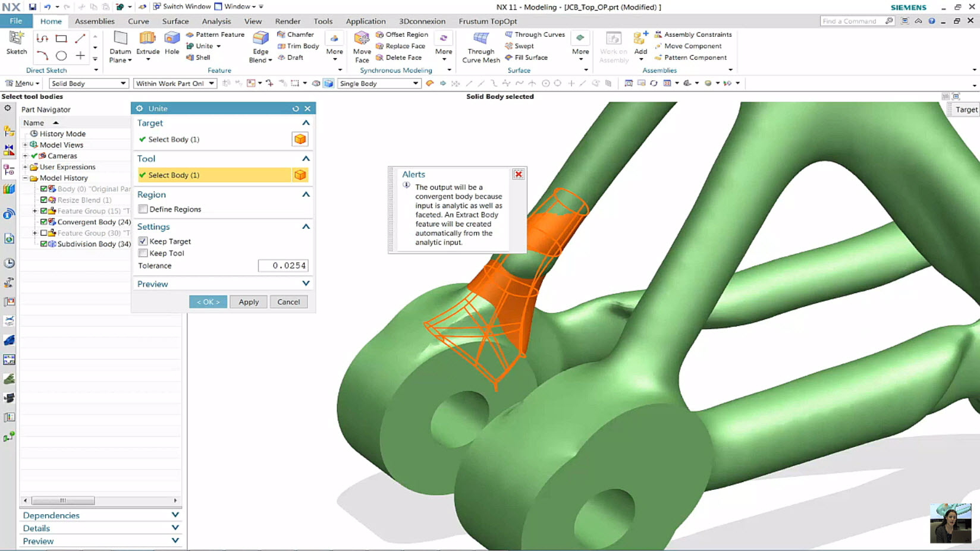
Task: Switch to the Surface ribbon tab
Action: [x=175, y=21]
